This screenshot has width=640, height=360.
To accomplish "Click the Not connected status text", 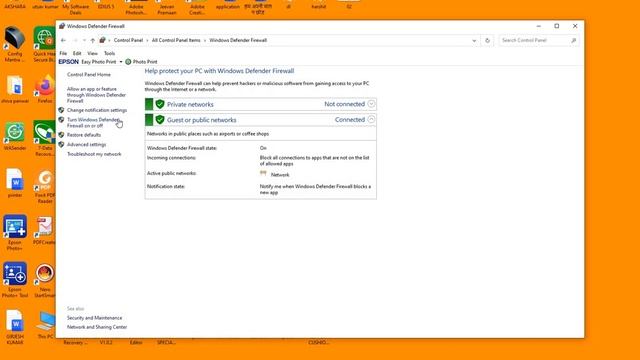I will (x=344, y=104).
